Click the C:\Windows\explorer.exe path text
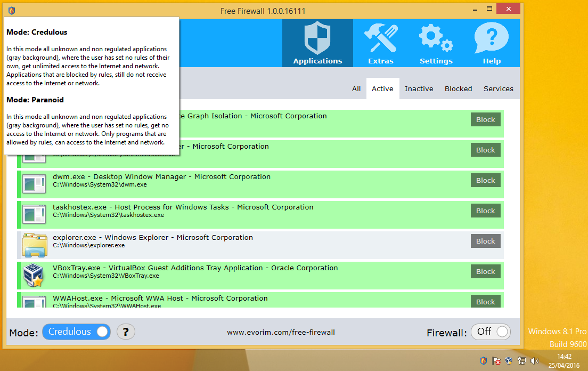Image resolution: width=588 pixels, height=371 pixels. (x=89, y=245)
